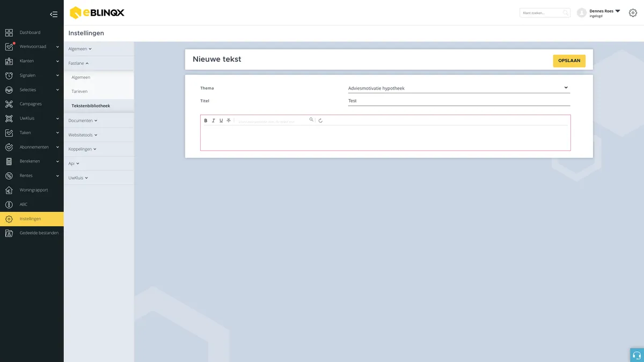Expand the Websitetools settings section
Image resolution: width=644 pixels, height=362 pixels.
pyautogui.click(x=83, y=135)
